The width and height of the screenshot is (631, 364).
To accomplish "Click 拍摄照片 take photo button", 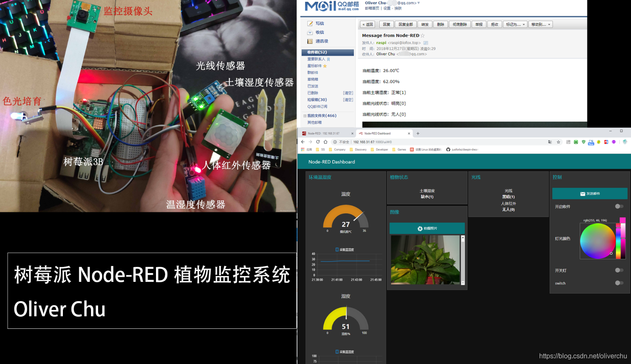I will [427, 228].
